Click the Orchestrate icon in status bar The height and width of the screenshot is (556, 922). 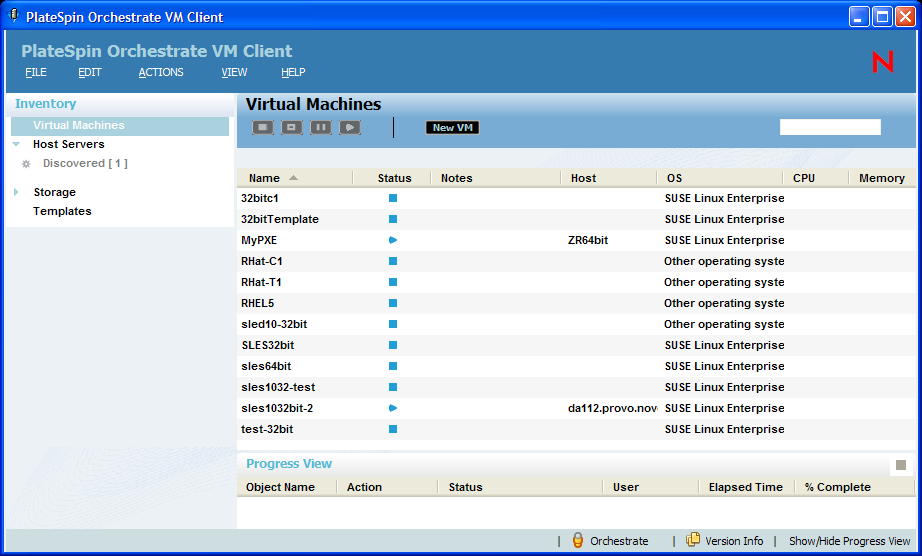[577, 541]
